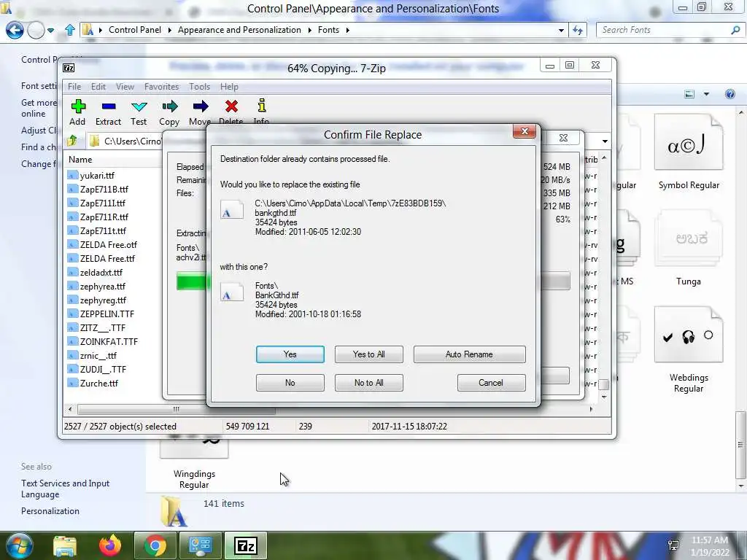Open the View menu in 7-Zip
Viewport: 747px width, 560px height.
click(125, 87)
